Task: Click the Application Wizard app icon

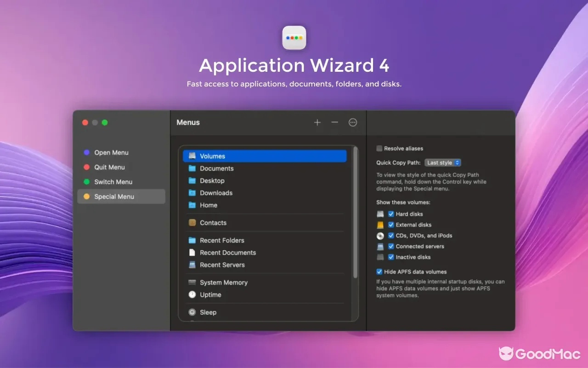Action: [294, 38]
